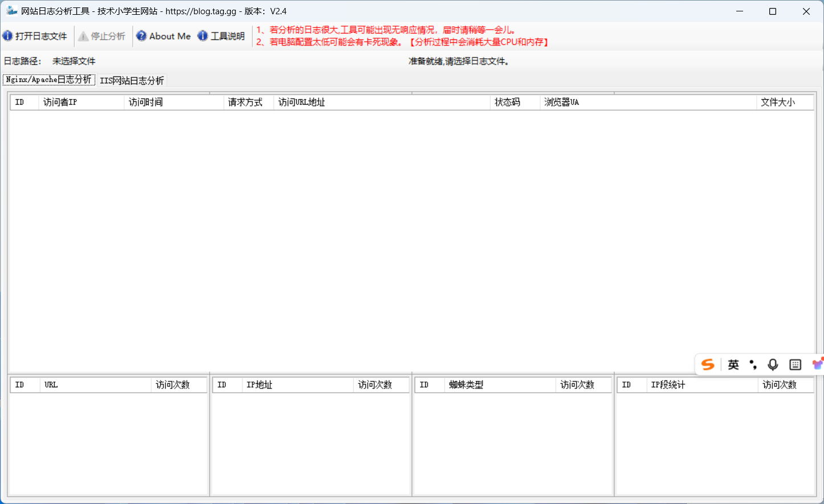Open the soft keyboard icon on IME bar

tap(795, 364)
